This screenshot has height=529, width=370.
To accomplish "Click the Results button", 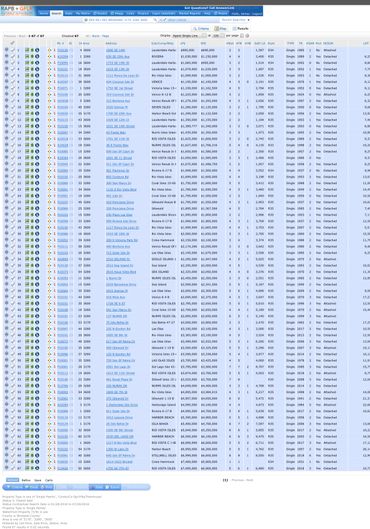I will (x=241, y=29).
